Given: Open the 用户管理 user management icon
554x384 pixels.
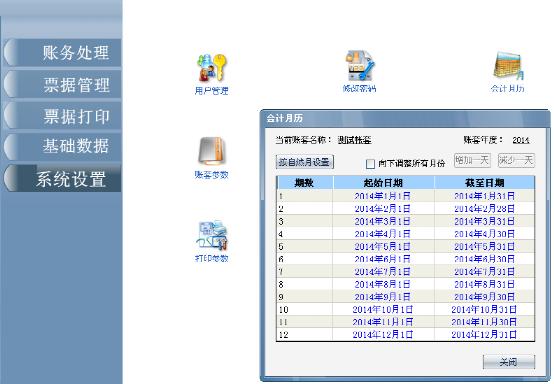Looking at the screenshot, I should point(212,74).
